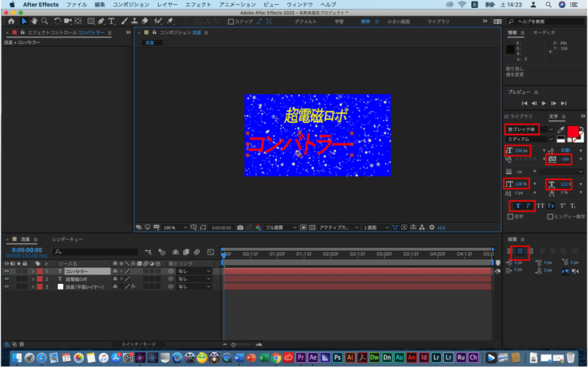Select the Pen tool
This screenshot has width=588, height=367.
(x=101, y=21)
